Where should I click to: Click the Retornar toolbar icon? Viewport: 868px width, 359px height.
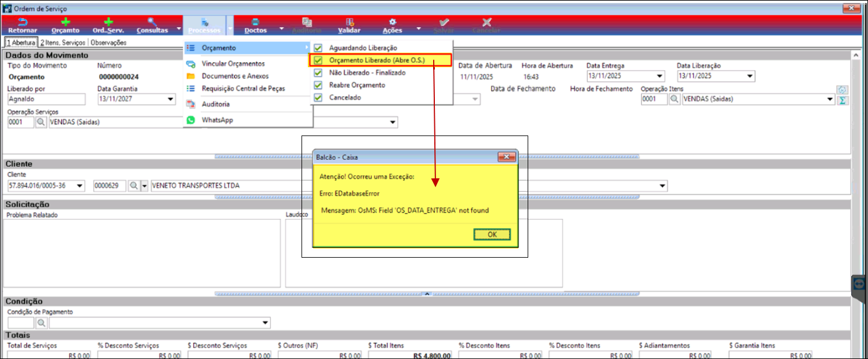(23, 22)
